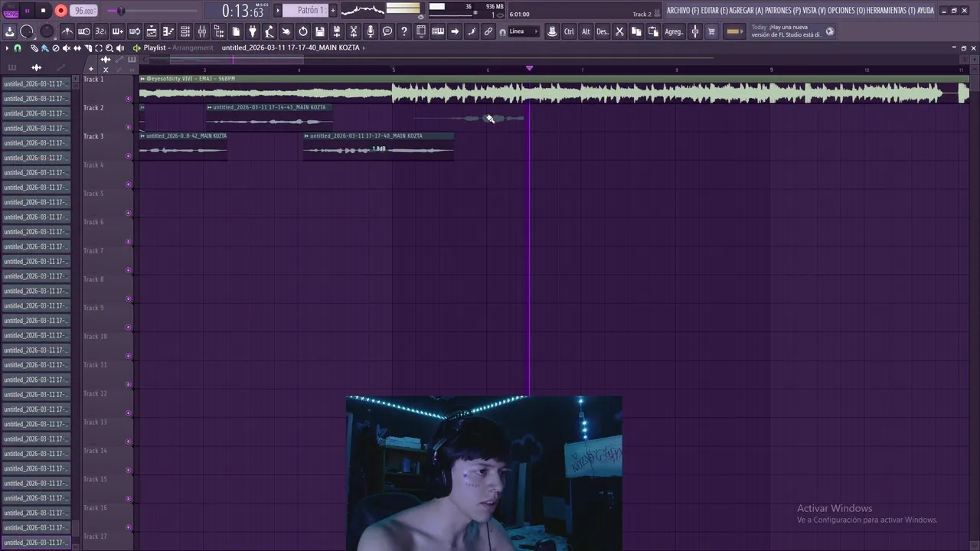Click the plugin plug icon

coord(253,31)
